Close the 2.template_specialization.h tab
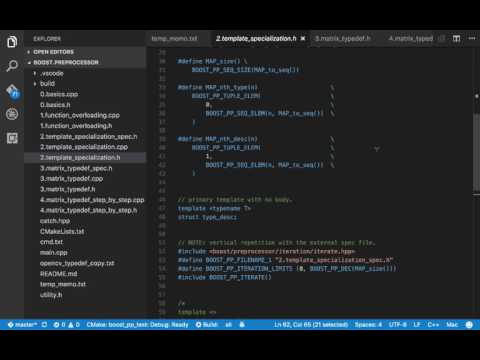The image size is (480, 360). [x=303, y=39]
